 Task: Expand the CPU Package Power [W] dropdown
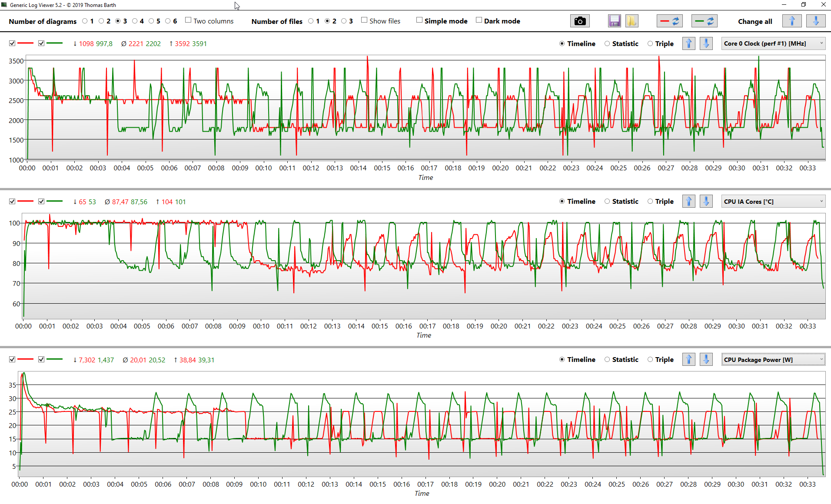point(773,360)
